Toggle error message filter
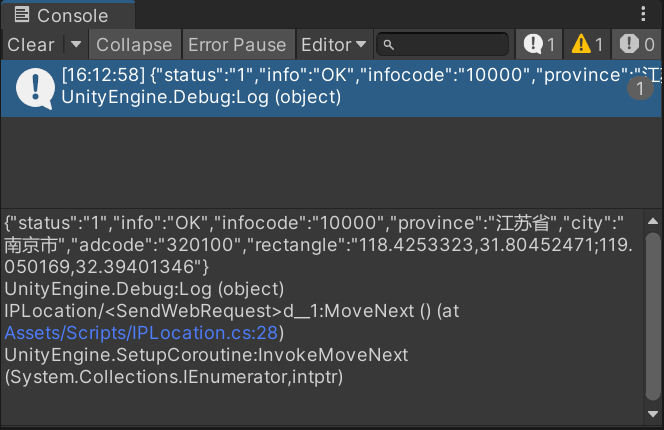 [637, 44]
